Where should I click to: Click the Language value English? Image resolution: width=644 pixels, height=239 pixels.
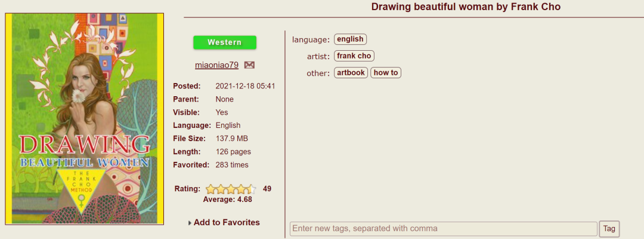[228, 125]
